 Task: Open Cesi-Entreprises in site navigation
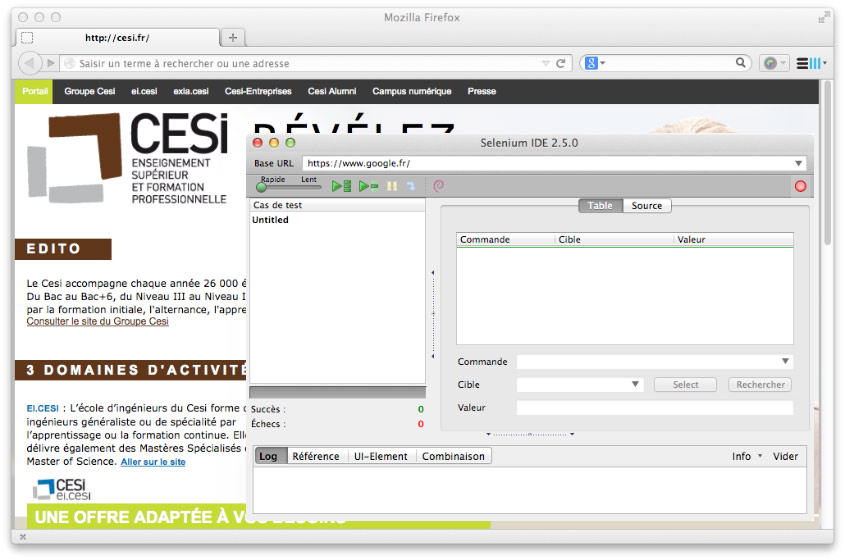coord(258,91)
